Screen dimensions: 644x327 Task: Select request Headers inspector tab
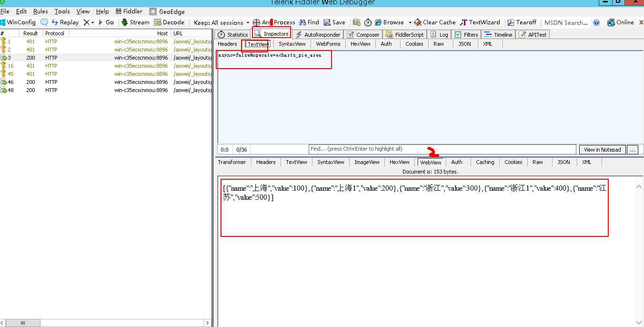[227, 44]
